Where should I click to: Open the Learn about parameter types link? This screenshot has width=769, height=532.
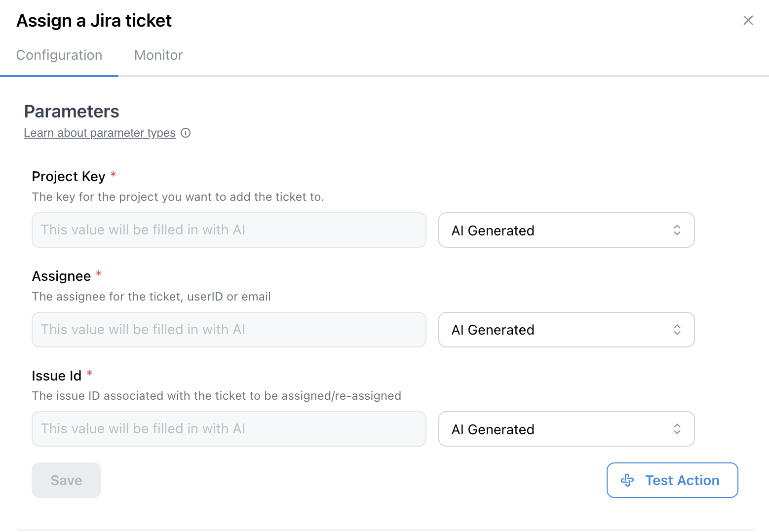click(100, 133)
